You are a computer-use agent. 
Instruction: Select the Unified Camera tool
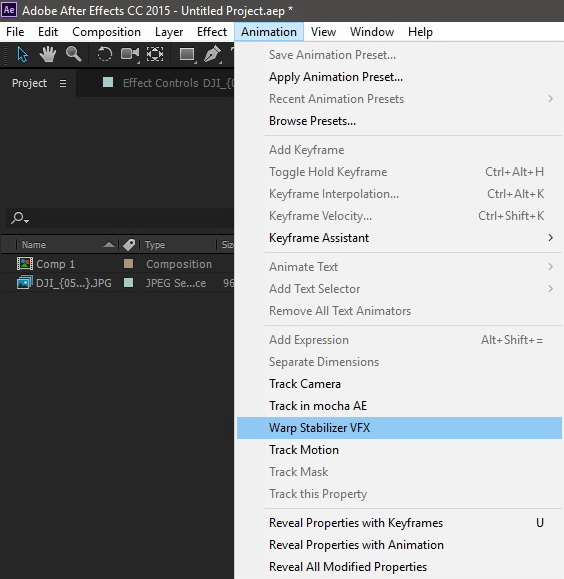coord(130,54)
